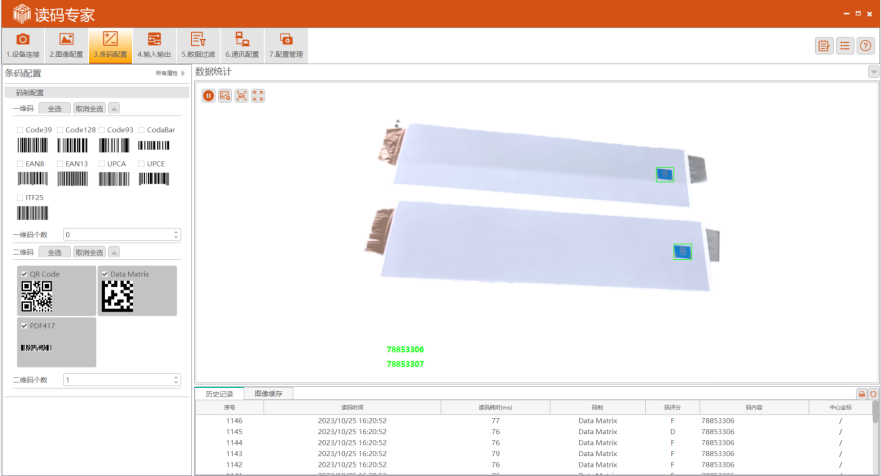Open 6.通讯配置 communication settings
The width and height of the screenshot is (881, 476).
coord(242,45)
